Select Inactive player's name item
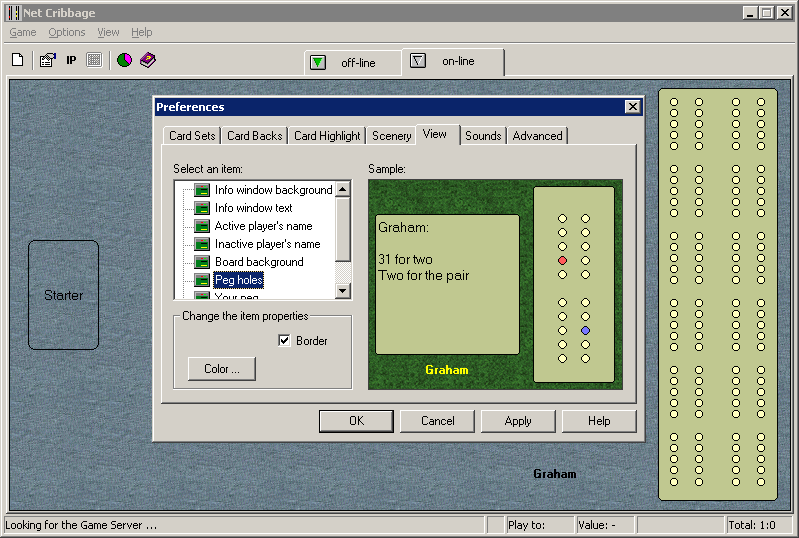 [268, 244]
